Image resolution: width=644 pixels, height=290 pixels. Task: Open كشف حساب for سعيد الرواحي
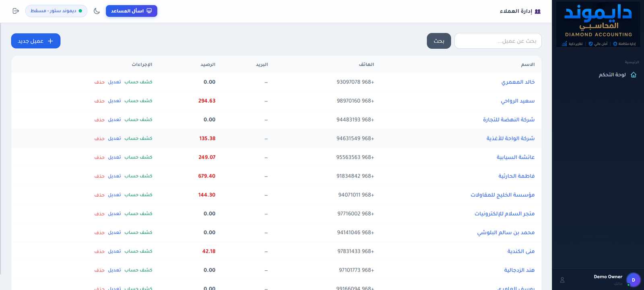coord(138,101)
